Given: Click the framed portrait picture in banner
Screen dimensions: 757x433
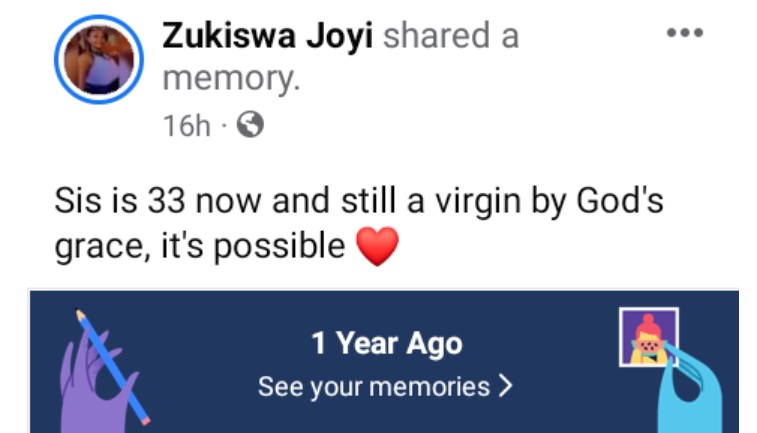Looking at the screenshot, I should (648, 337).
